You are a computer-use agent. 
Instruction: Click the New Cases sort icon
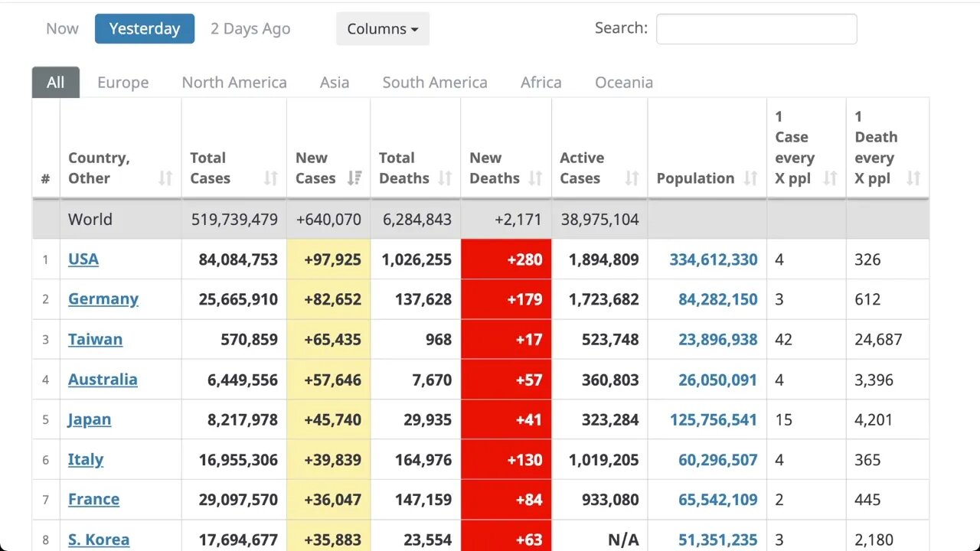coord(354,178)
